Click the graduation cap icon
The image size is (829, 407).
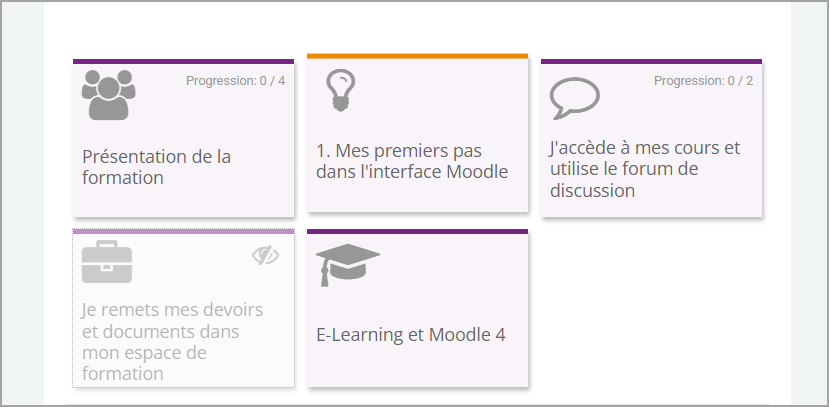point(348,265)
